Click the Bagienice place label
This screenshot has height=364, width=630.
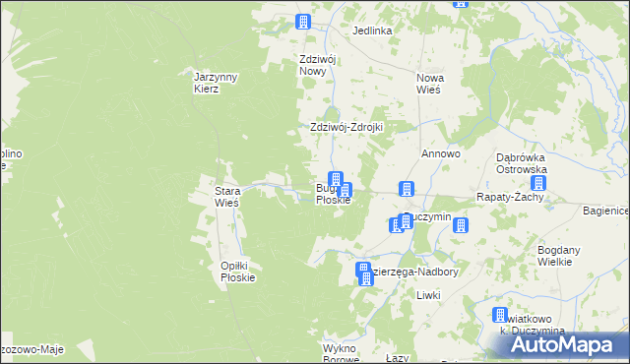605,211
